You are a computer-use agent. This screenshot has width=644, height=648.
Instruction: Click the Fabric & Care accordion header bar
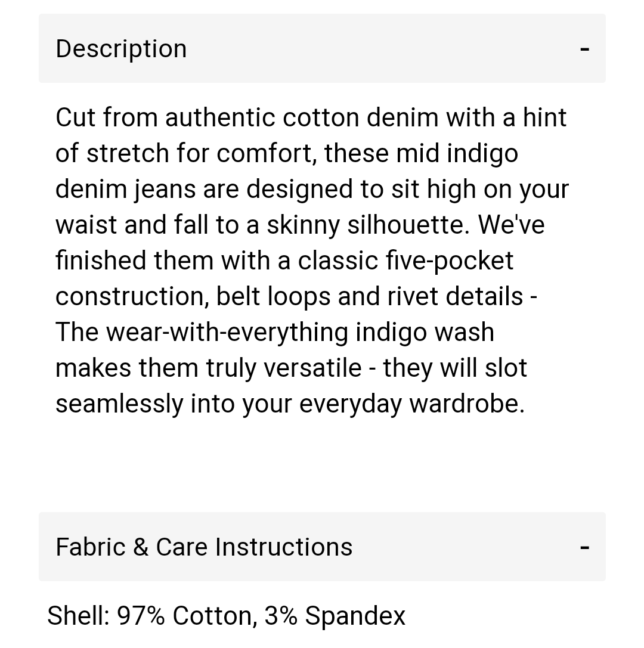point(322,547)
